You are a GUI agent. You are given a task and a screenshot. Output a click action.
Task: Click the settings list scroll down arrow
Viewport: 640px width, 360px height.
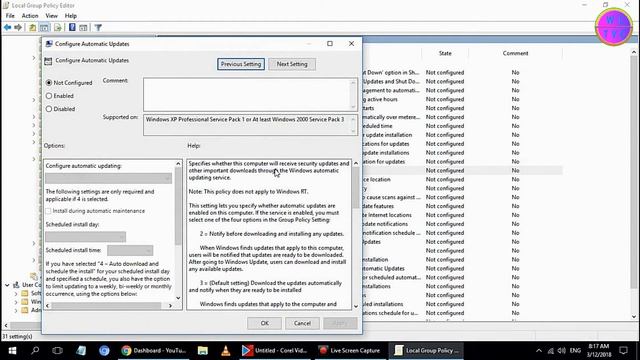pyautogui.click(x=634, y=317)
